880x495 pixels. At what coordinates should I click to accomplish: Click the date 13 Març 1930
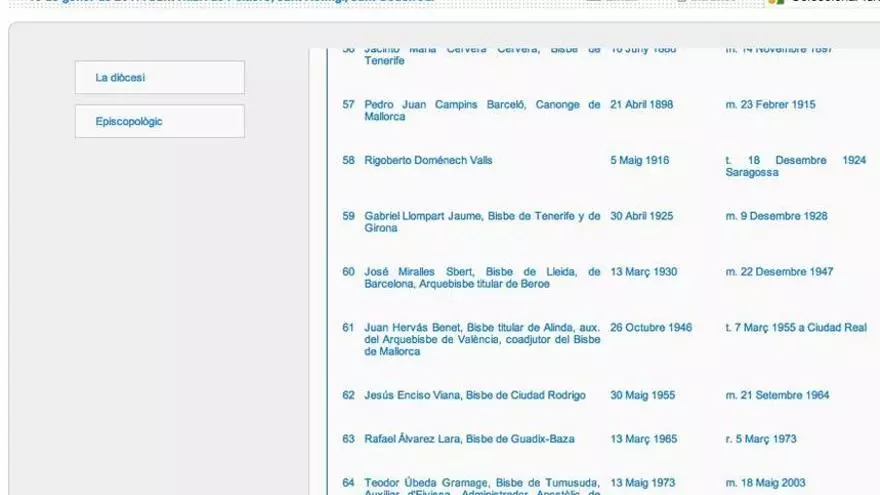pyautogui.click(x=643, y=272)
